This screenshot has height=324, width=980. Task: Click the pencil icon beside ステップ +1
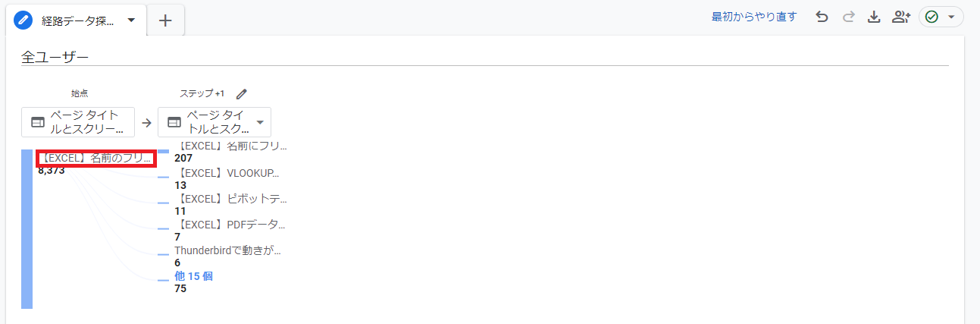(x=242, y=94)
